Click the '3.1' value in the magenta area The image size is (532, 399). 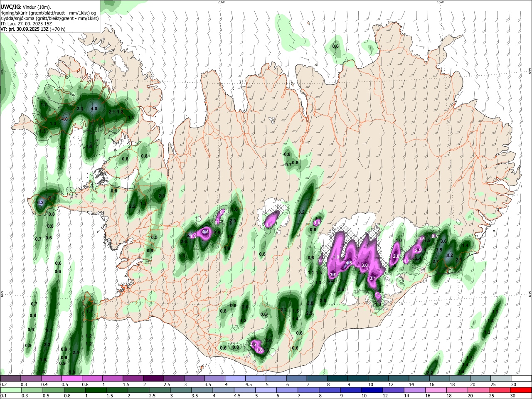(x=373, y=278)
